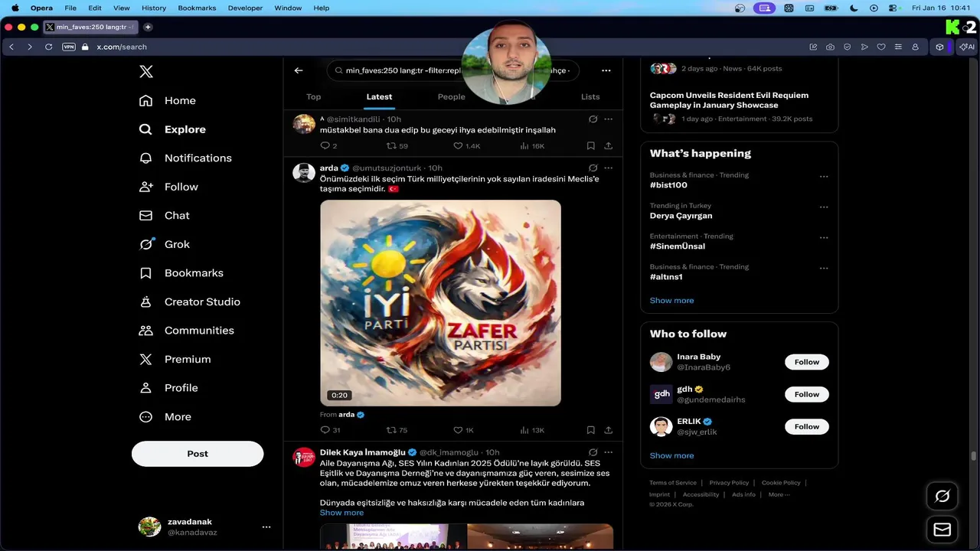Follow gdh account
This screenshot has height=551, width=980.
(806, 394)
